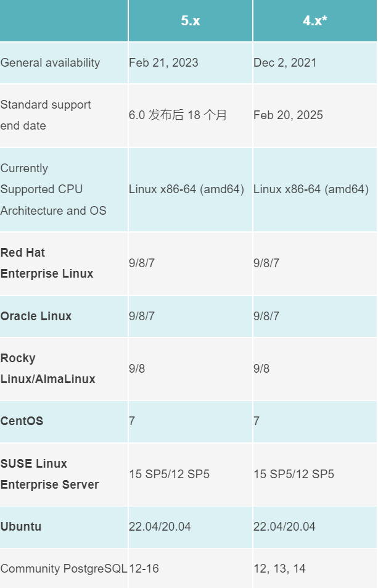Screen dimensions: 378x588
Task: Select the Red Hat Enterprise Linux row label
Action: pos(47,263)
